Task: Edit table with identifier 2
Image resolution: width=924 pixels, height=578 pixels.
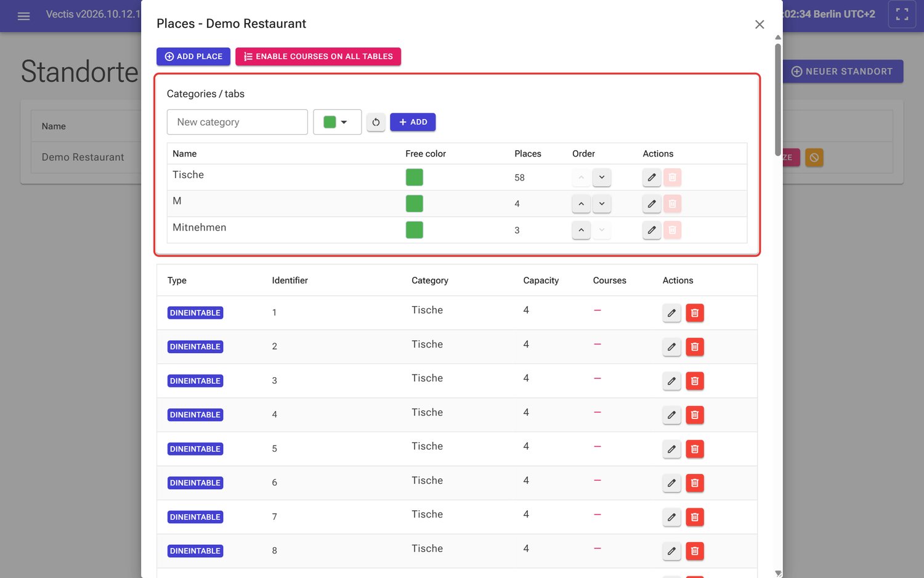Action: [x=672, y=347]
